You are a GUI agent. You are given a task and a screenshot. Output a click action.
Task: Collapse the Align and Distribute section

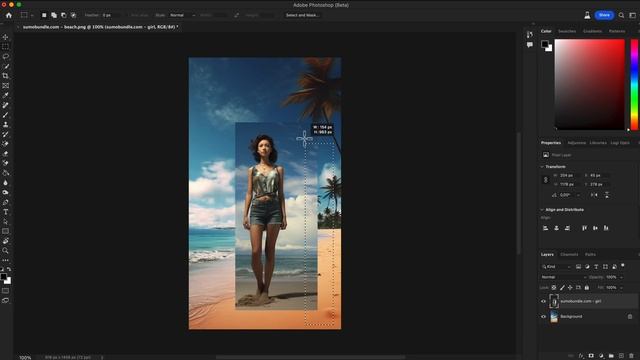[542, 210]
